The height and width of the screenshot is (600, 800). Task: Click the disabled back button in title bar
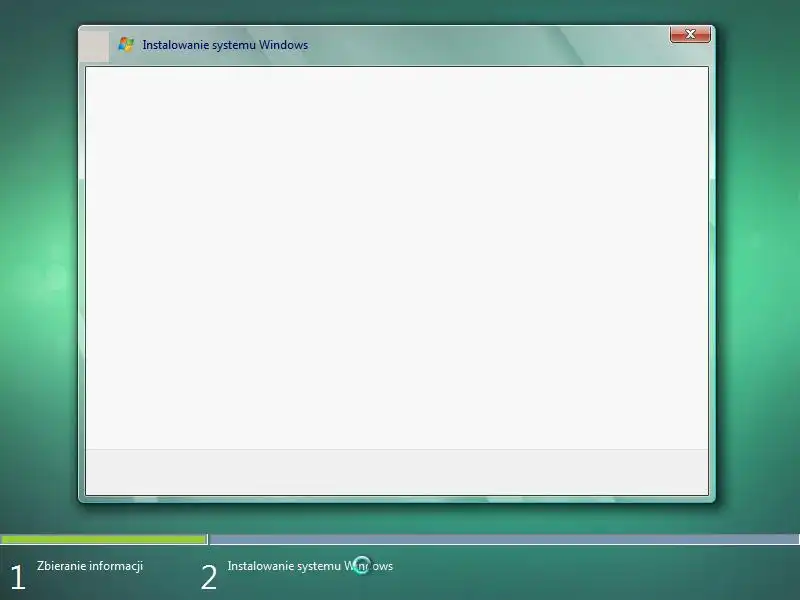pyautogui.click(x=94, y=46)
